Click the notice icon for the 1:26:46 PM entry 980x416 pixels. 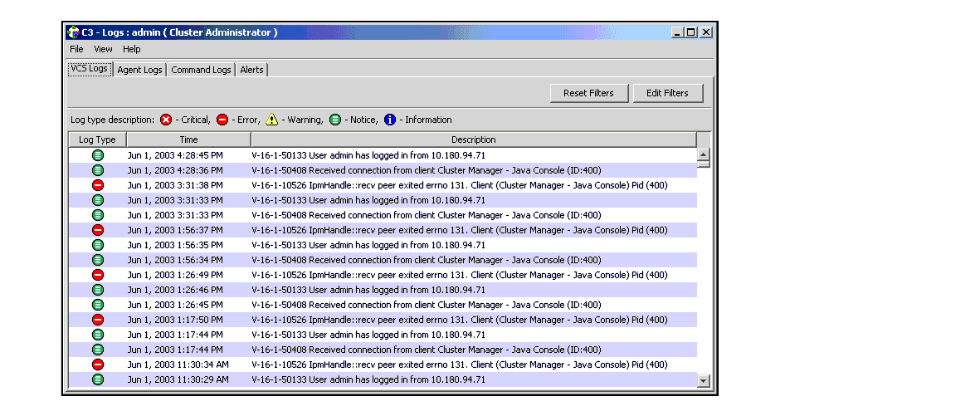[97, 290]
